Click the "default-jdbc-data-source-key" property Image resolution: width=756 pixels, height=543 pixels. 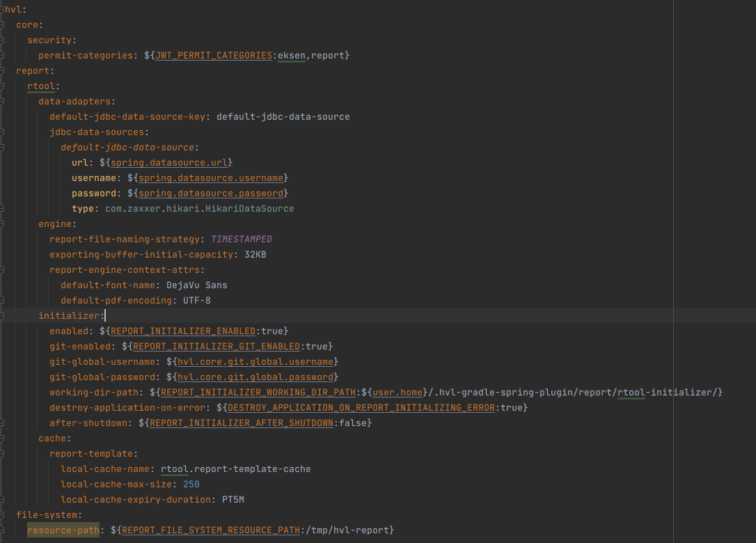127,117
